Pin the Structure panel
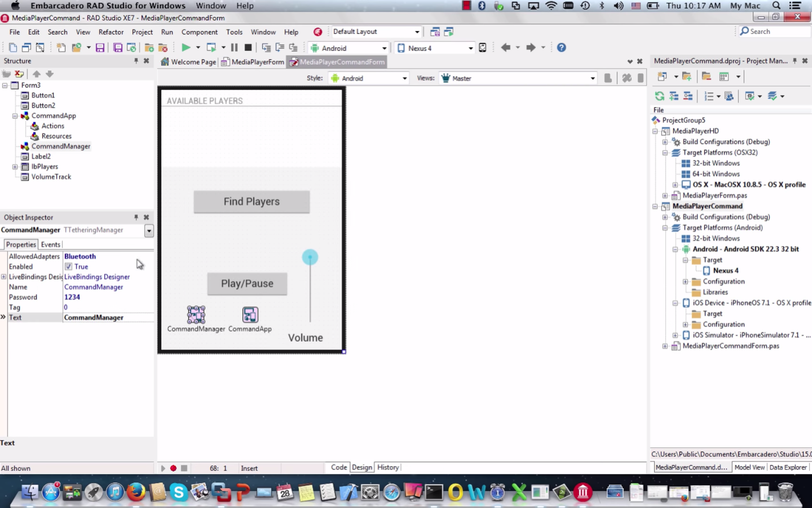Screen dimensions: 812x508 pyautogui.click(x=136, y=61)
